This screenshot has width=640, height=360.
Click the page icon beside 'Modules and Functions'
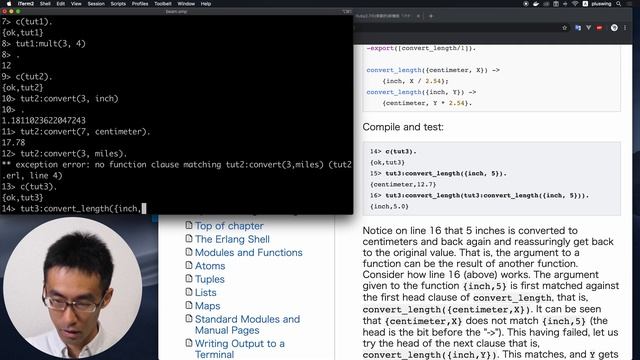[189, 252]
